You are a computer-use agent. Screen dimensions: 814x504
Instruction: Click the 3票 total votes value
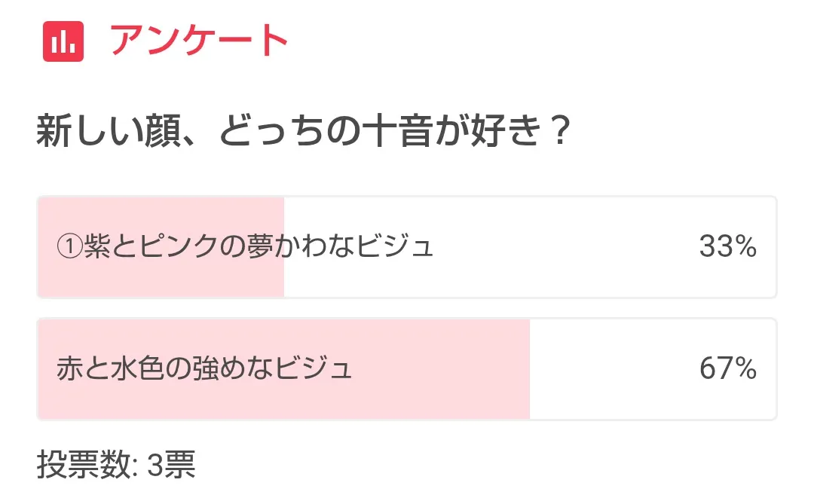pyautogui.click(x=172, y=466)
